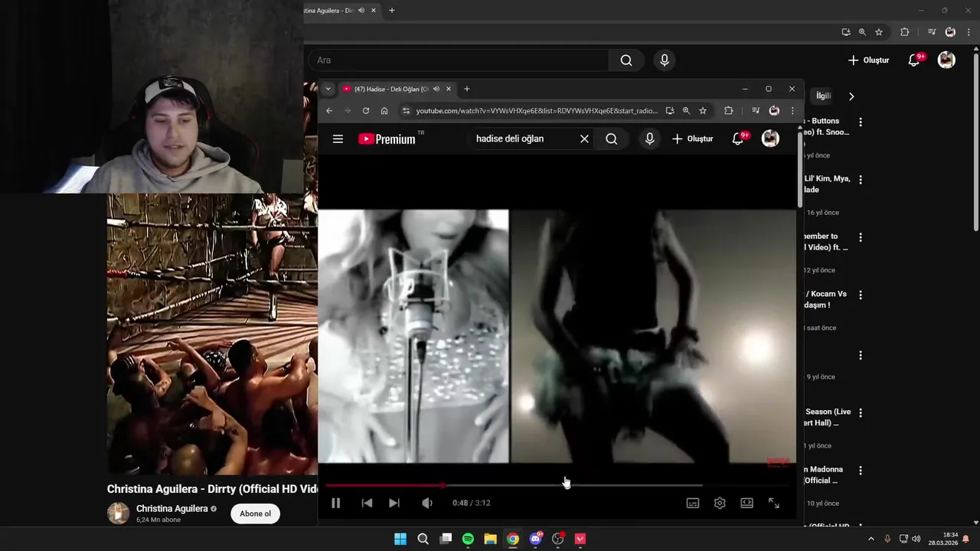Open YouTube hamburger menu in front window
980x551 pixels.
(x=338, y=139)
